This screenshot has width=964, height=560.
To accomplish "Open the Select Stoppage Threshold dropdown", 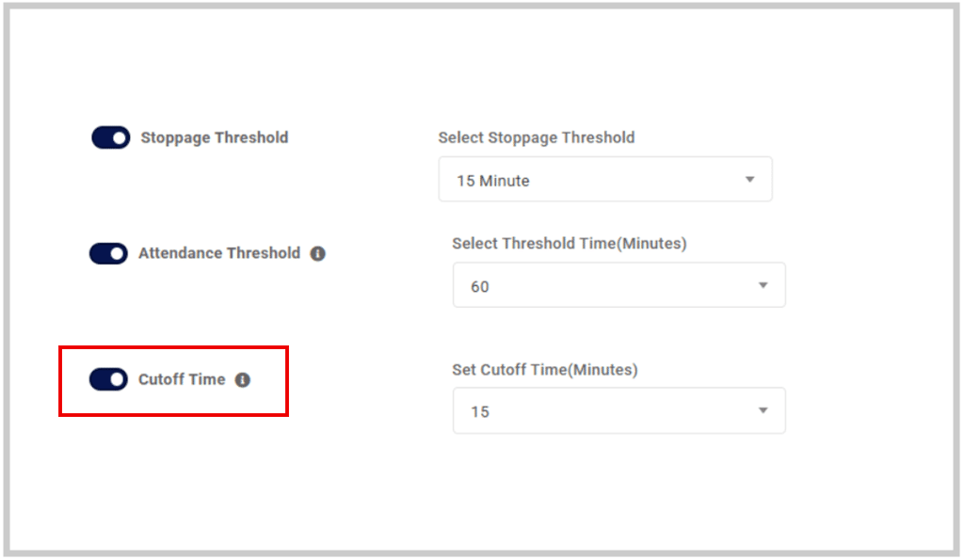I will [605, 179].
